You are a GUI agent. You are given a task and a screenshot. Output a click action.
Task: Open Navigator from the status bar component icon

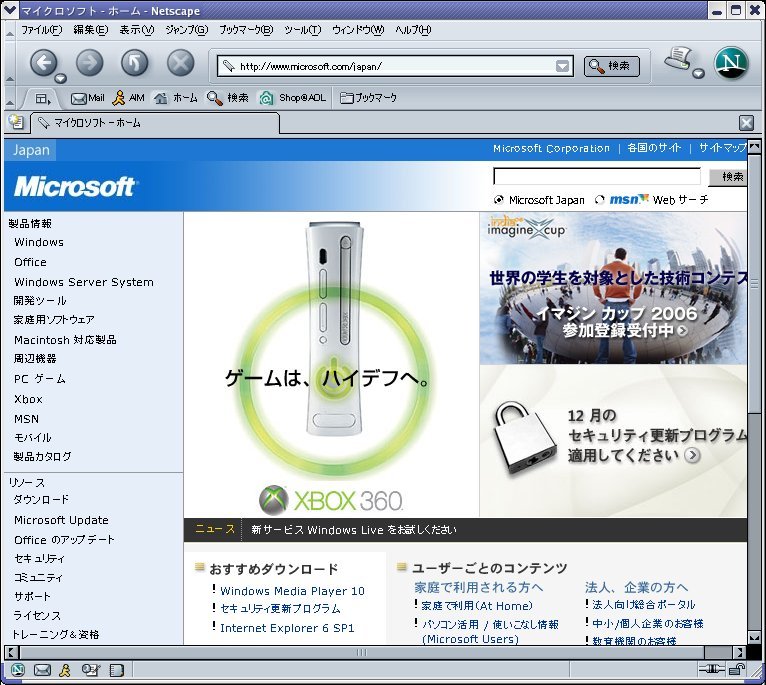click(18, 670)
